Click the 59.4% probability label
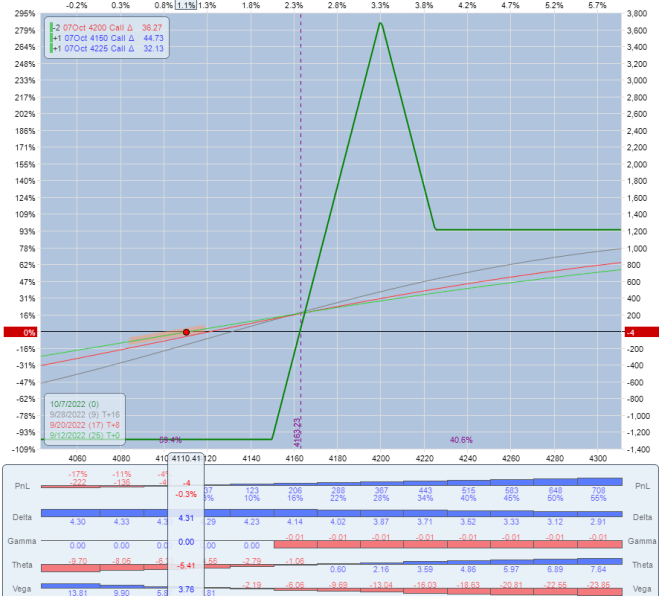This screenshot has width=659, height=596. pos(169,439)
